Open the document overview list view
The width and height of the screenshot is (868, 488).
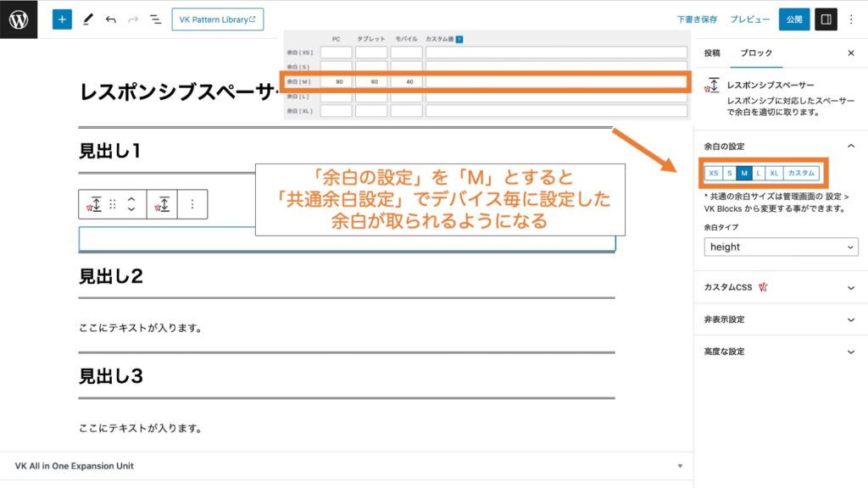point(155,19)
